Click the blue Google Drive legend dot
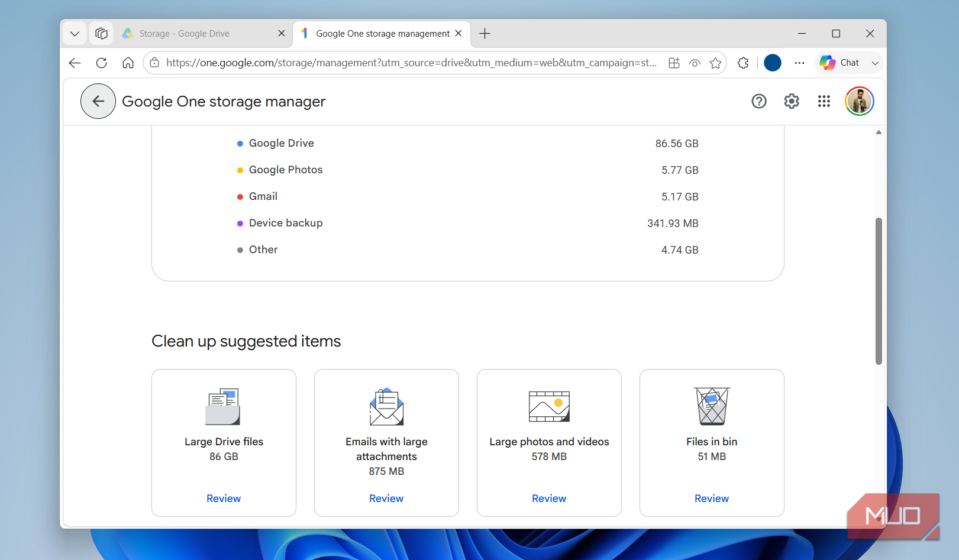Image resolution: width=959 pixels, height=560 pixels. [240, 144]
